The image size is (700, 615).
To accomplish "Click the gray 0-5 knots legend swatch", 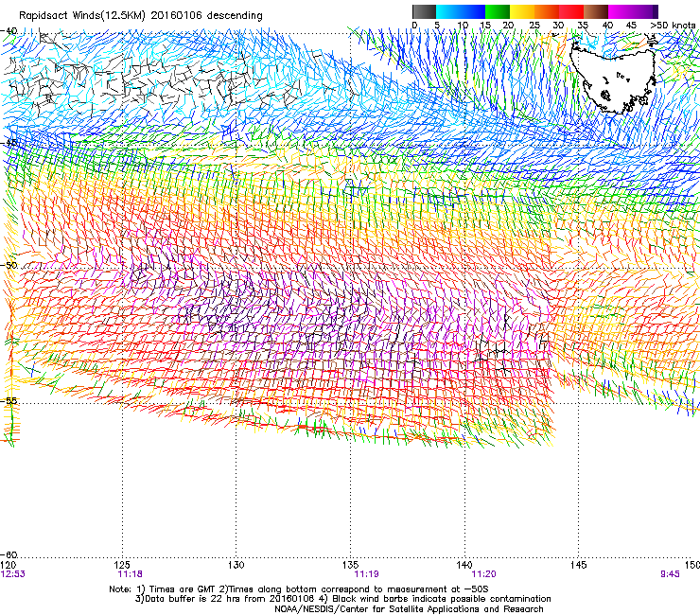I will [424, 11].
